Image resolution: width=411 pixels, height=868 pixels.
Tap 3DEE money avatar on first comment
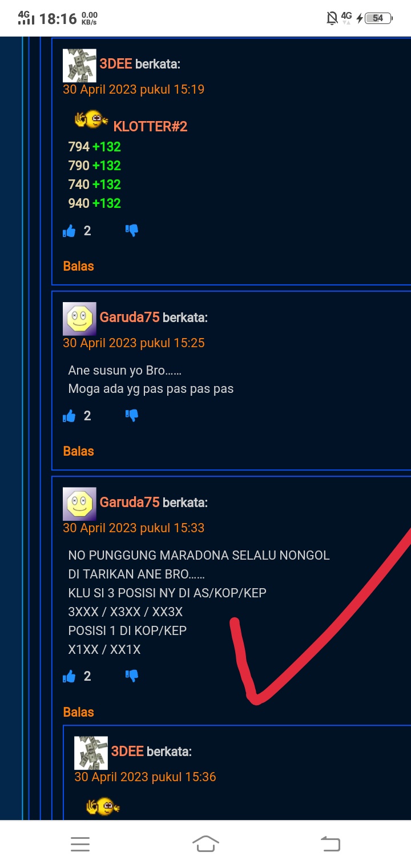click(x=79, y=65)
